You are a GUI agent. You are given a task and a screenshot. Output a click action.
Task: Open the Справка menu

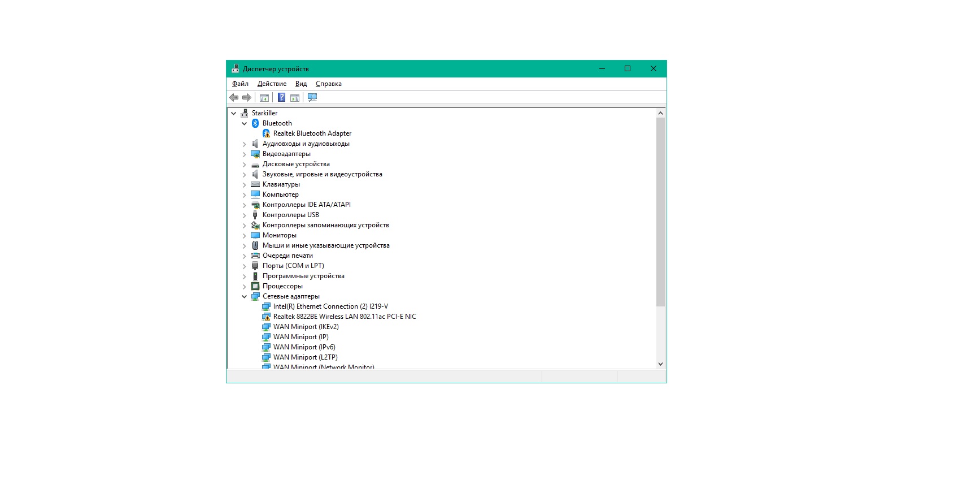pos(329,84)
